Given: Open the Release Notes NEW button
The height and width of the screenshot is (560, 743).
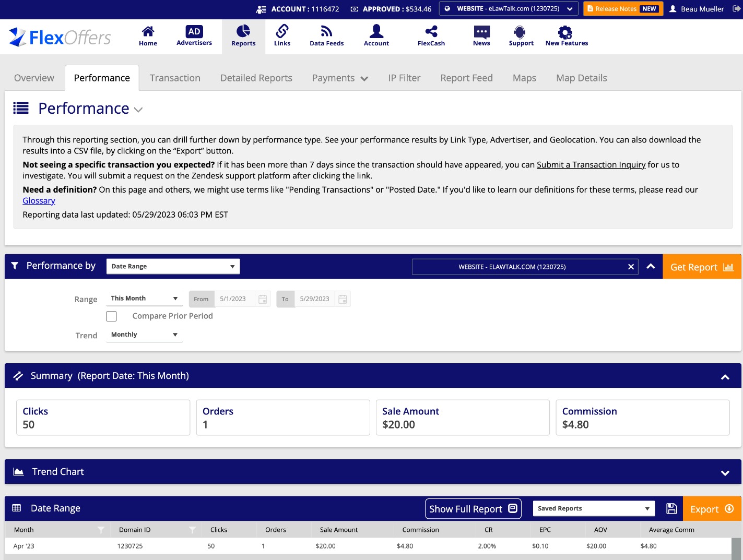Looking at the screenshot, I should [x=623, y=9].
